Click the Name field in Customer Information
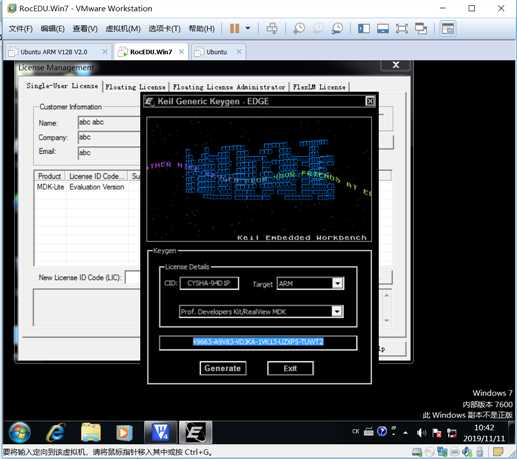The image size is (517, 459). pos(109,122)
